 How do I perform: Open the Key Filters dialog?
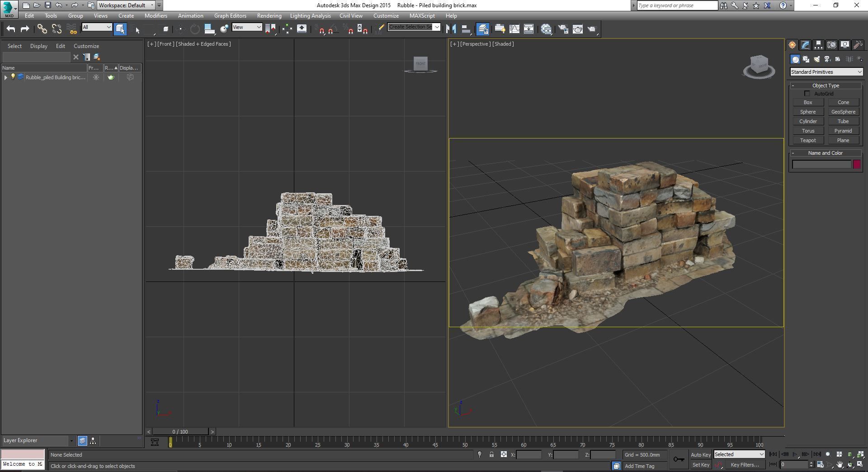[745, 465]
